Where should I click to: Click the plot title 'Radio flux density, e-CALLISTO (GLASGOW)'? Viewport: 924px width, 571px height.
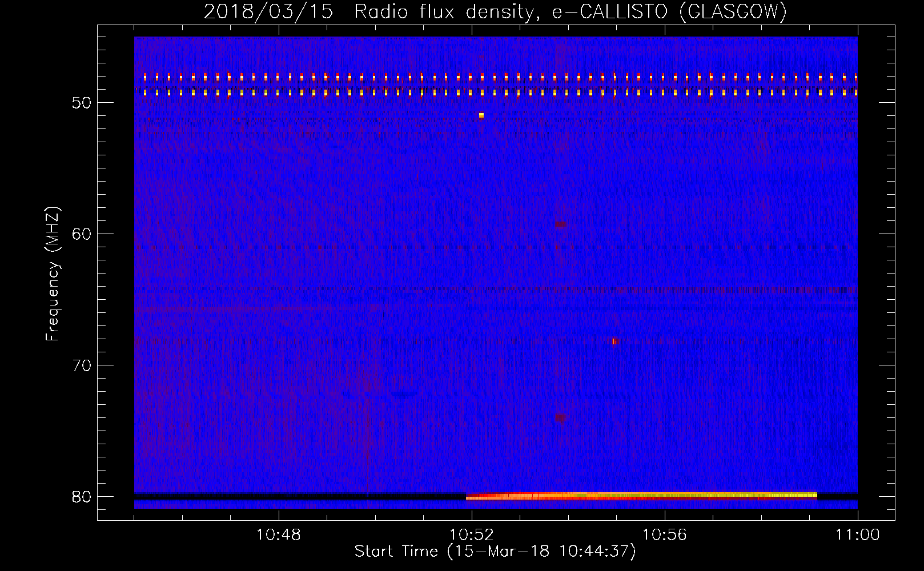571,11
